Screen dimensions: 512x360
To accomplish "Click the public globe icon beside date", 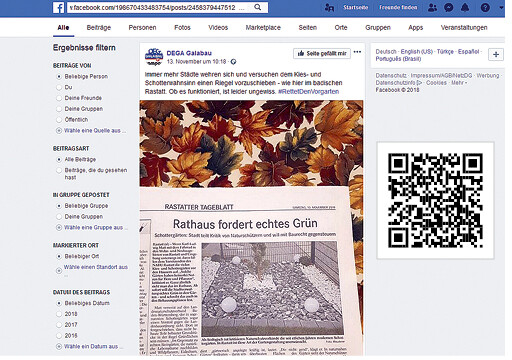I will [233, 62].
